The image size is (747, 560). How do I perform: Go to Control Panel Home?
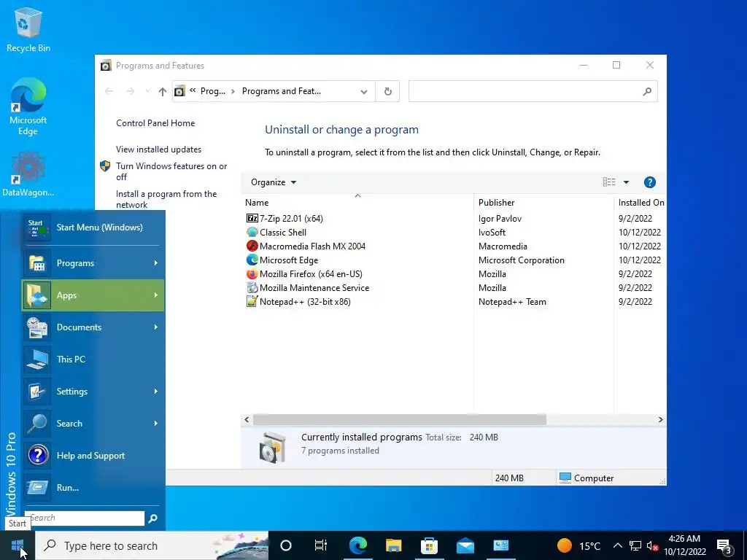[x=155, y=123]
